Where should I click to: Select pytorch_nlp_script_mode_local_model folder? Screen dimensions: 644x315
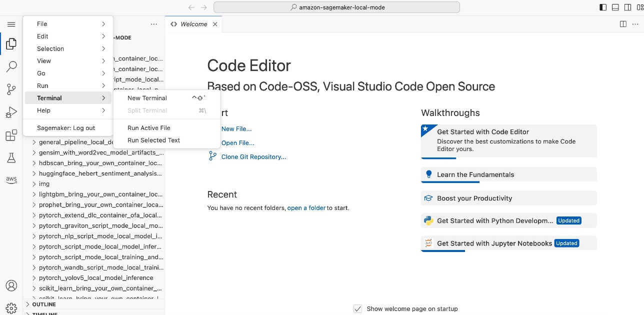pos(94,236)
